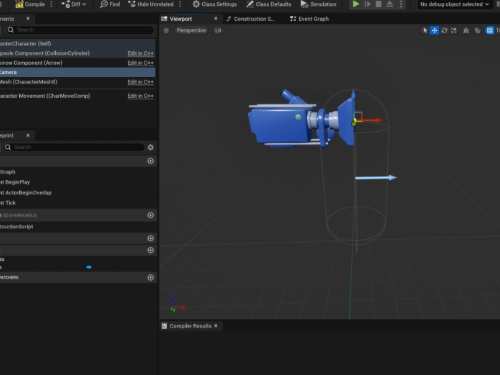Select Event BeginPlay in My Blueprint
Viewport: 500px width, 375px height.
[x=15, y=182]
